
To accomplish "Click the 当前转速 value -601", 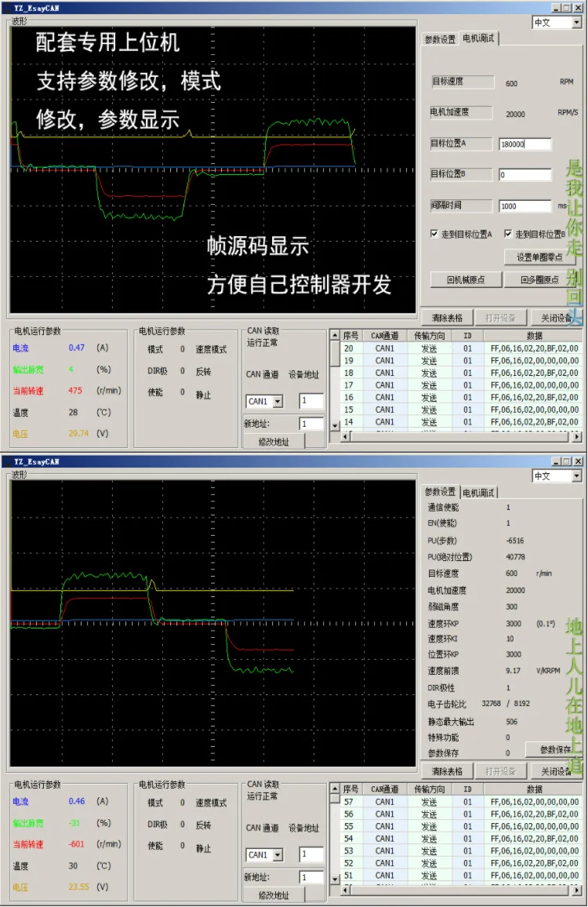I will coord(76,844).
